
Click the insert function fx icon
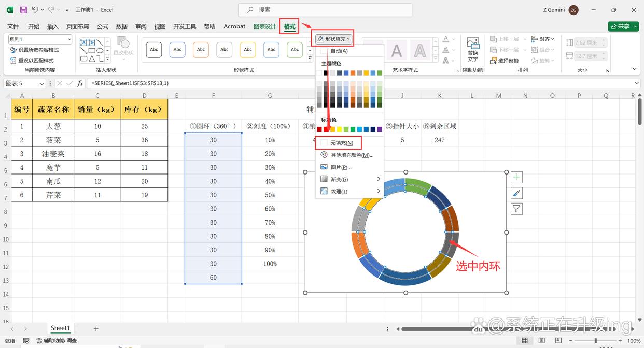coord(80,83)
